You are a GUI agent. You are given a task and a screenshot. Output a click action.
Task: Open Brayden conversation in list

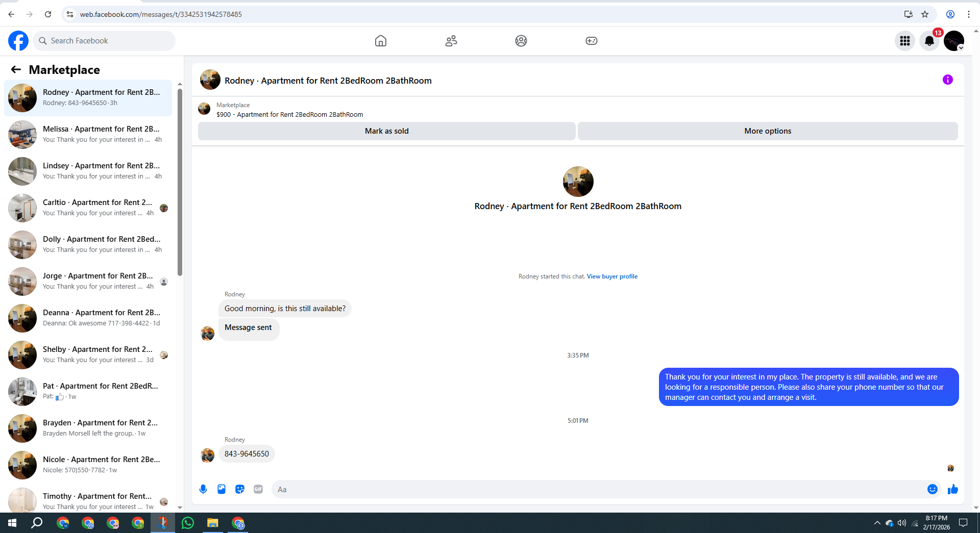(x=88, y=428)
